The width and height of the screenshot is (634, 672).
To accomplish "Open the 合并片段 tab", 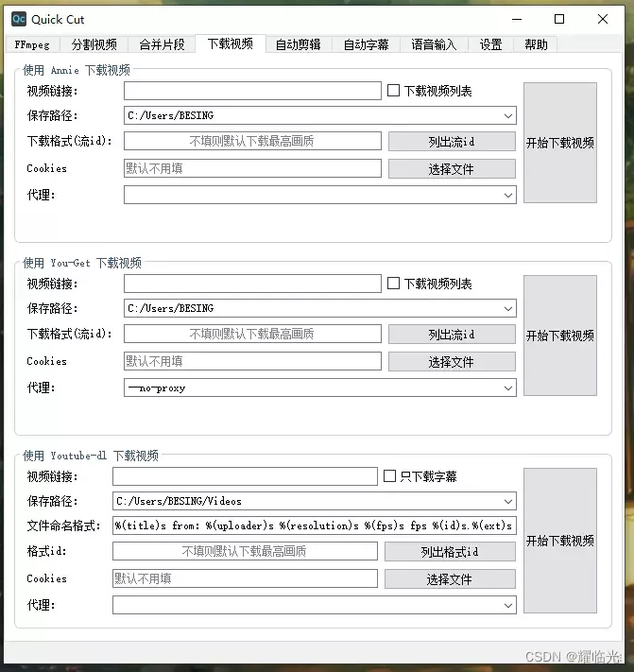I will (162, 44).
